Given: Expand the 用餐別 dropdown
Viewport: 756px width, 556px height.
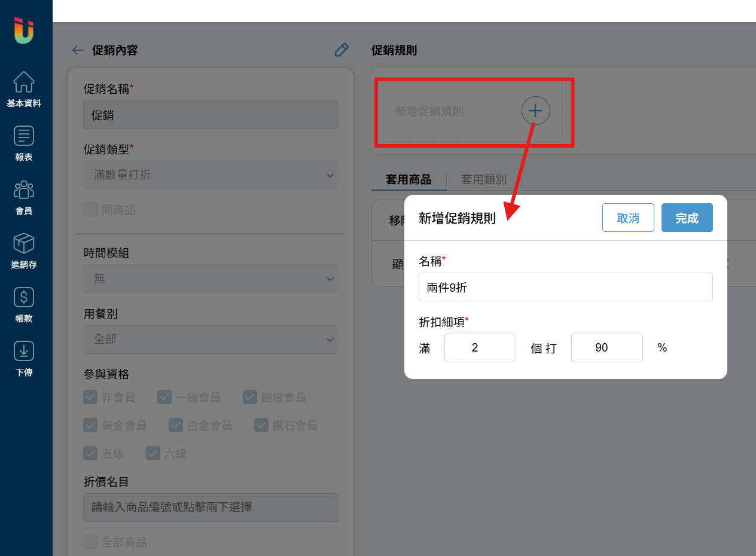Looking at the screenshot, I should [211, 339].
